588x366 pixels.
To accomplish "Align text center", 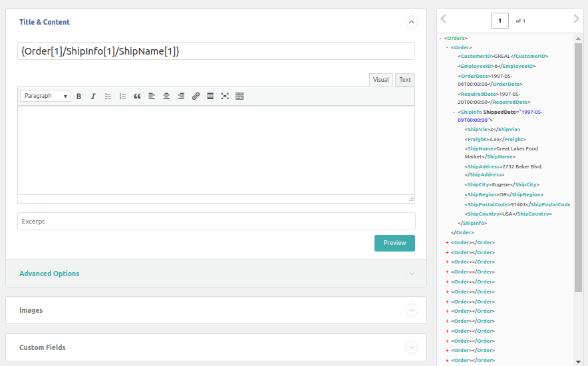I will (166, 96).
